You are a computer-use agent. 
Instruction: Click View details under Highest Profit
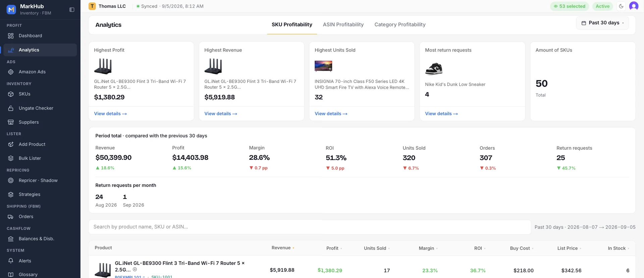coord(110,114)
